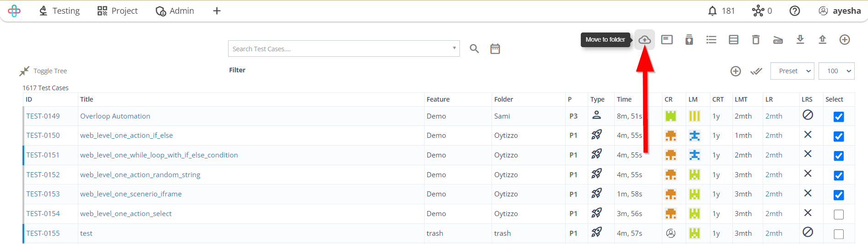Check the select box for TEST-0155
The image size is (868, 244).
(x=838, y=234)
